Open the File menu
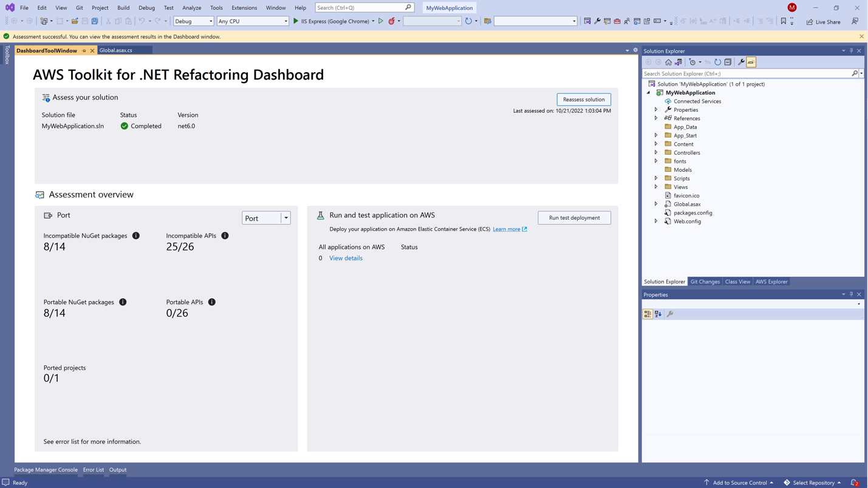The image size is (868, 488). pos(24,8)
